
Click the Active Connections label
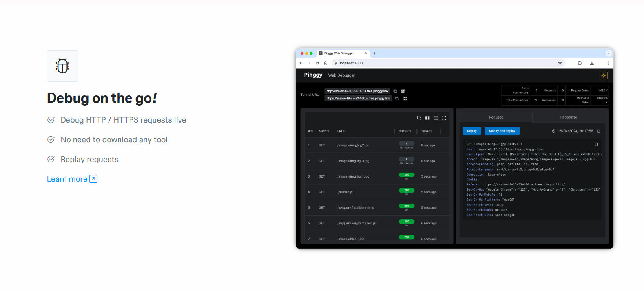pos(521,90)
